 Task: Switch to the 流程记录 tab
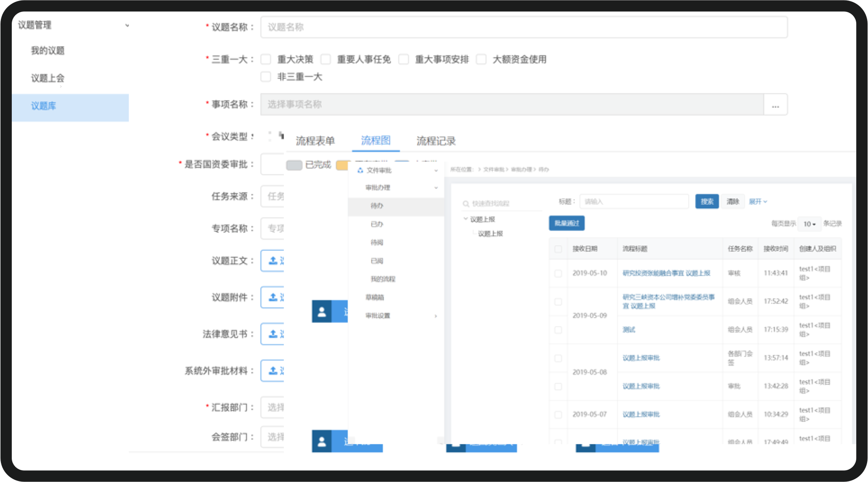(x=436, y=141)
